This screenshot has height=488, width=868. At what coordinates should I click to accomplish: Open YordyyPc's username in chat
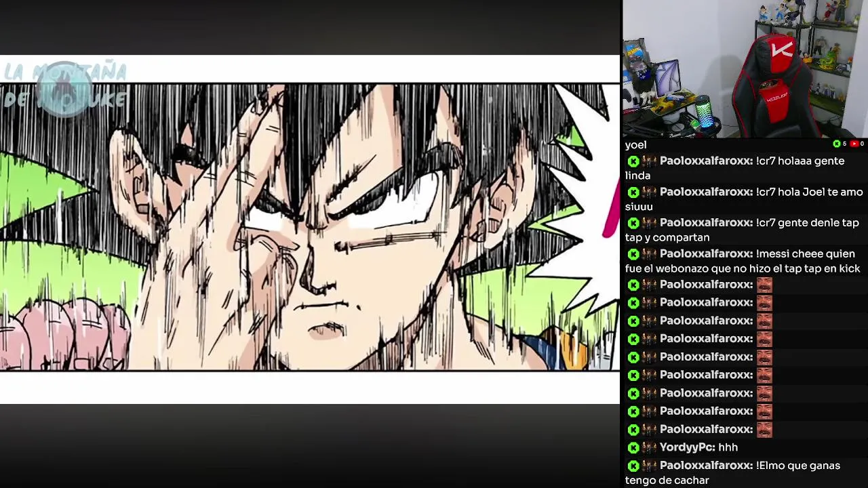688,447
